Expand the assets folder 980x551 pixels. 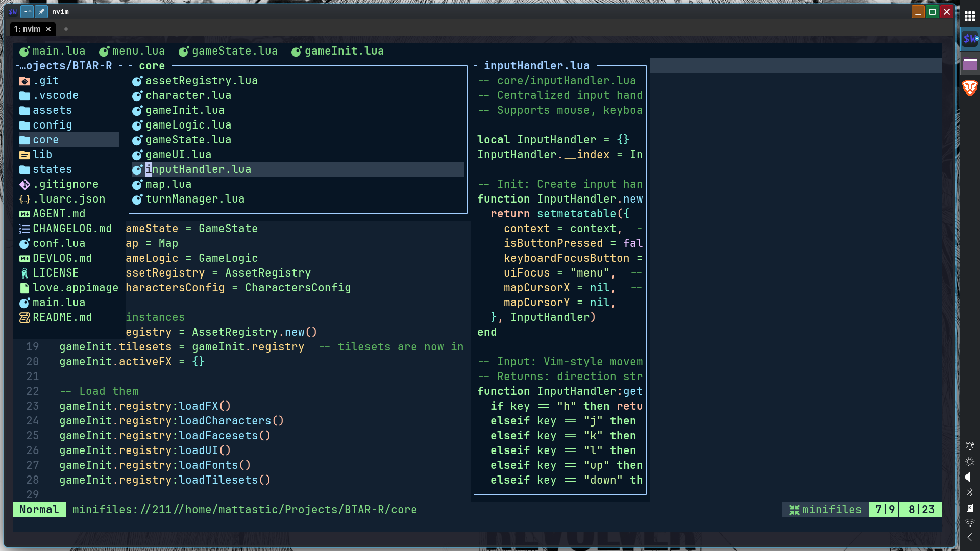tap(52, 110)
